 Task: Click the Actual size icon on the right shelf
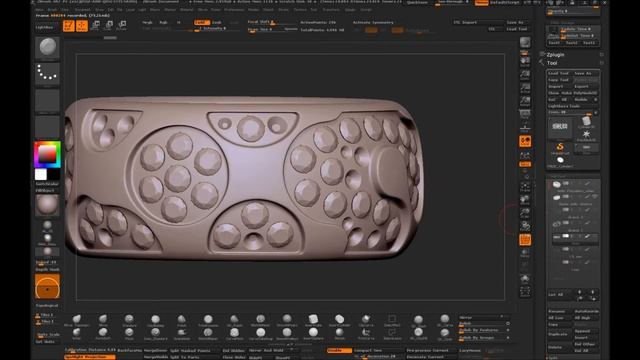[525, 88]
